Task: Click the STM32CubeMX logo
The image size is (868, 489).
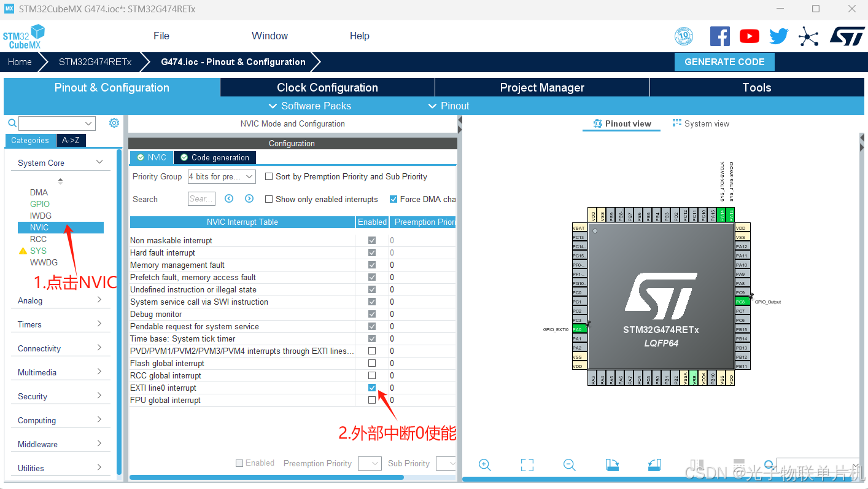Action: point(24,36)
